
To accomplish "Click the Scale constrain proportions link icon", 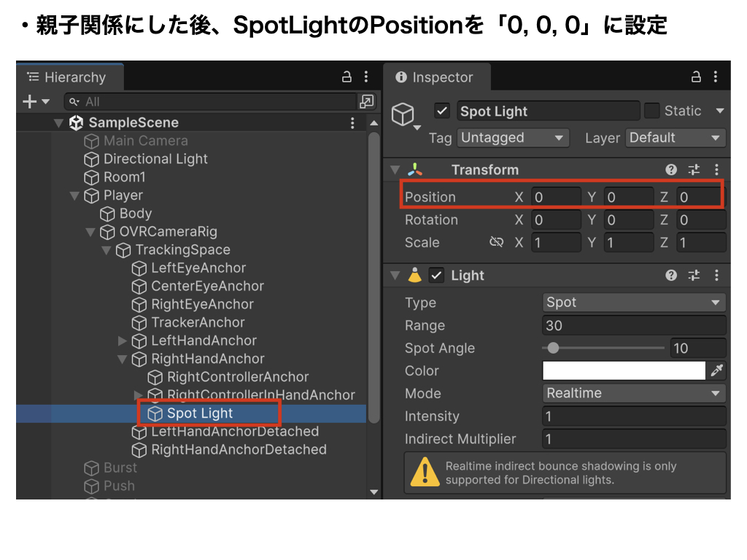I will pos(497,243).
